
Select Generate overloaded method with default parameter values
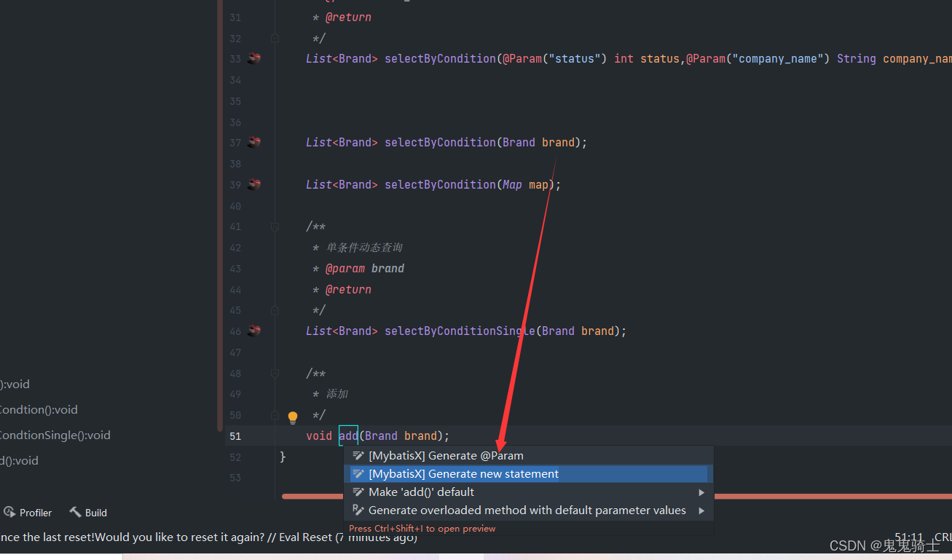(528, 510)
